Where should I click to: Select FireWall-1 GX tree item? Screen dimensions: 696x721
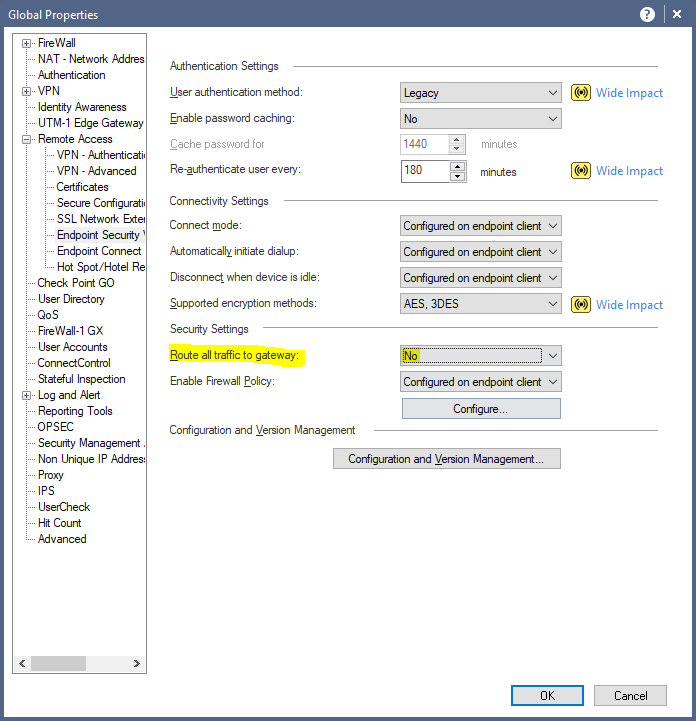tap(70, 331)
